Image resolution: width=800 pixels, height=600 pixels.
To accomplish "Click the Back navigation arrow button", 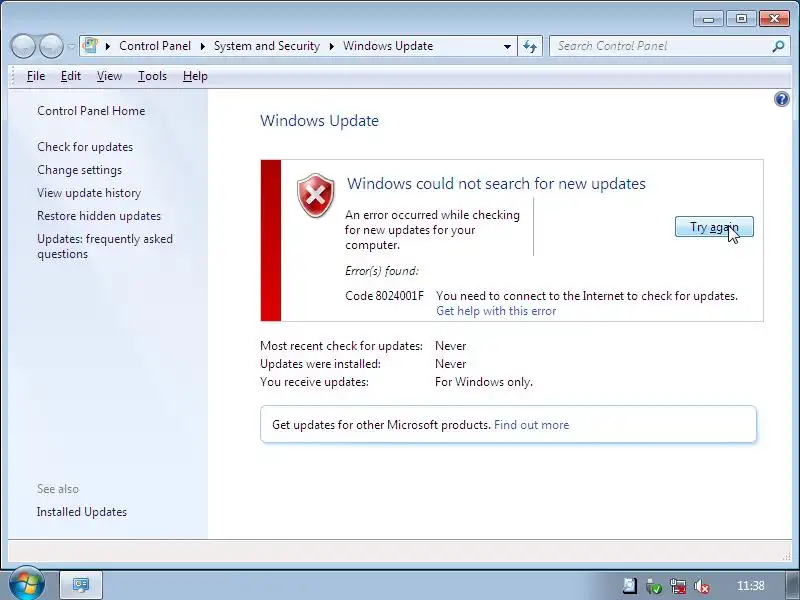I will (22, 46).
